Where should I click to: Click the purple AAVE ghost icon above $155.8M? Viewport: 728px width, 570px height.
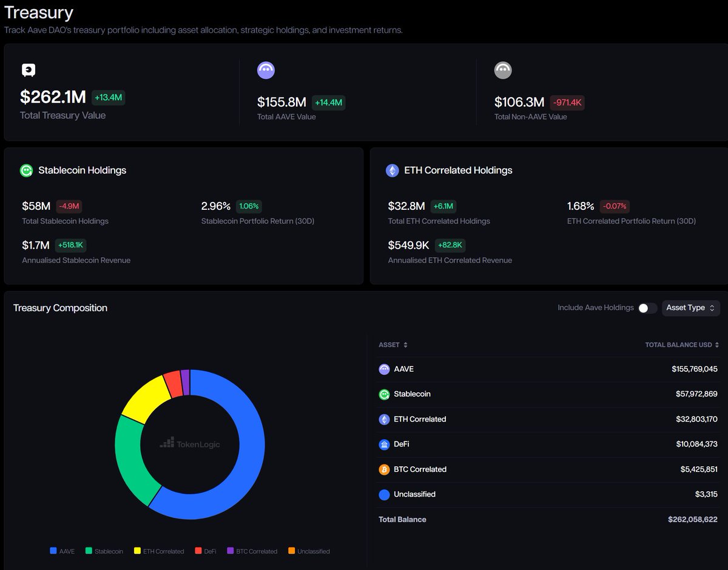click(266, 70)
